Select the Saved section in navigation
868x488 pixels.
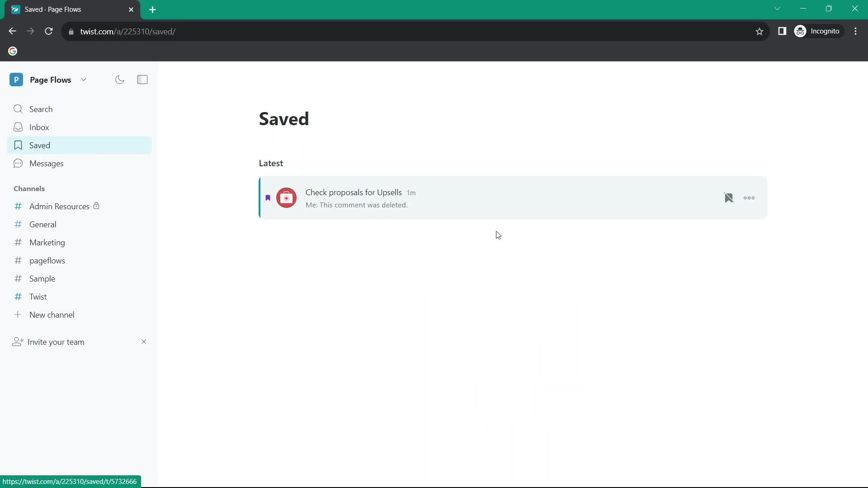tap(40, 145)
